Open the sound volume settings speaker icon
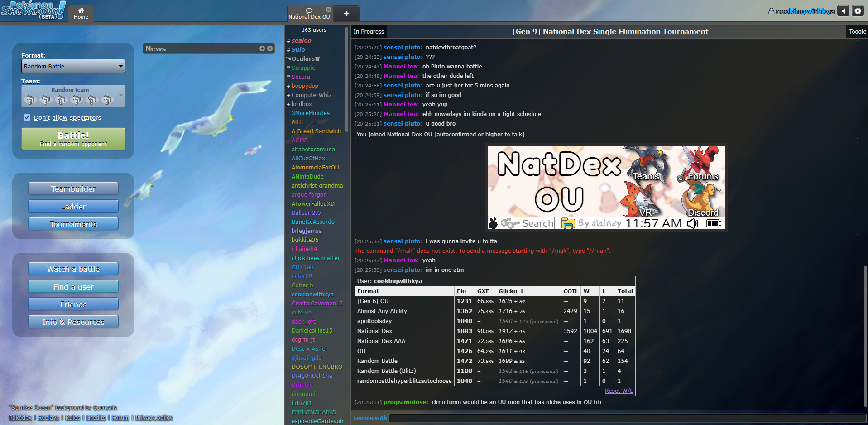Screen dimensions: 868x425 [x=843, y=11]
